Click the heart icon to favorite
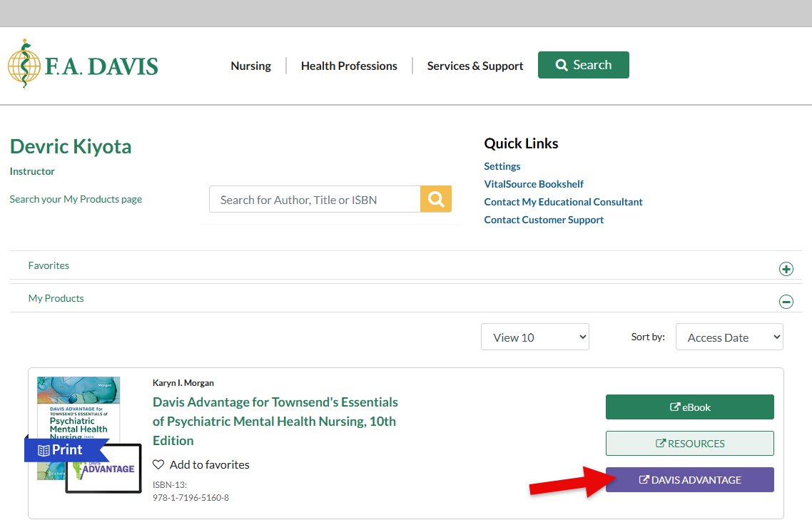Viewport: 812px width, 525px height. pyautogui.click(x=158, y=464)
